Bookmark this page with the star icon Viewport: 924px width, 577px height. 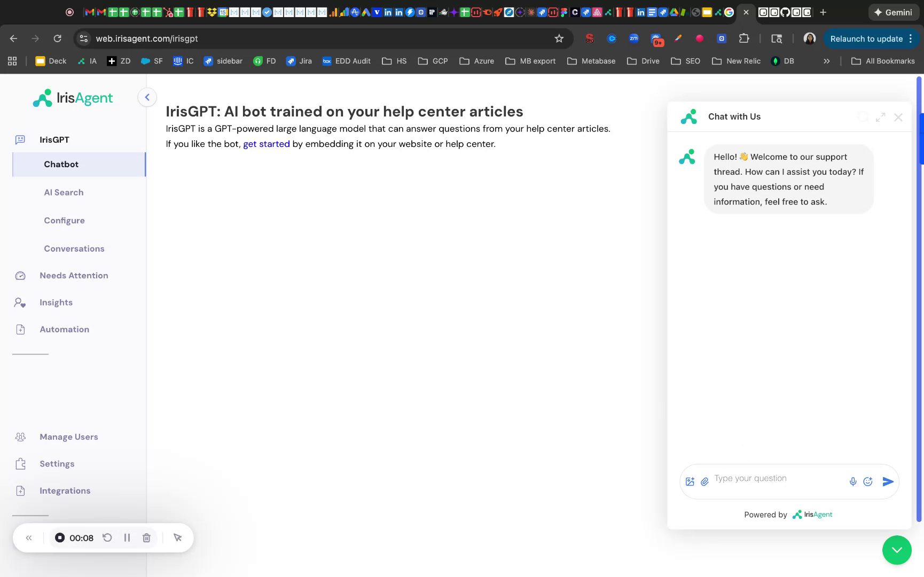point(559,38)
